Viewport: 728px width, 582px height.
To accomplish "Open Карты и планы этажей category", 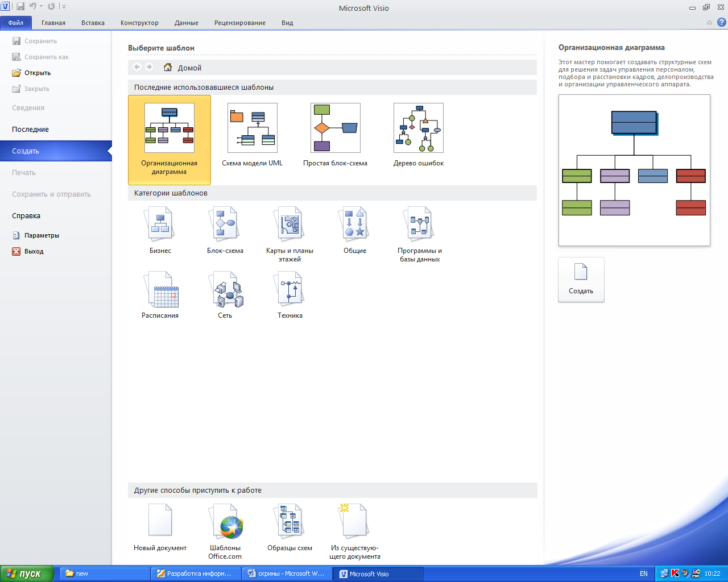I will [x=290, y=234].
